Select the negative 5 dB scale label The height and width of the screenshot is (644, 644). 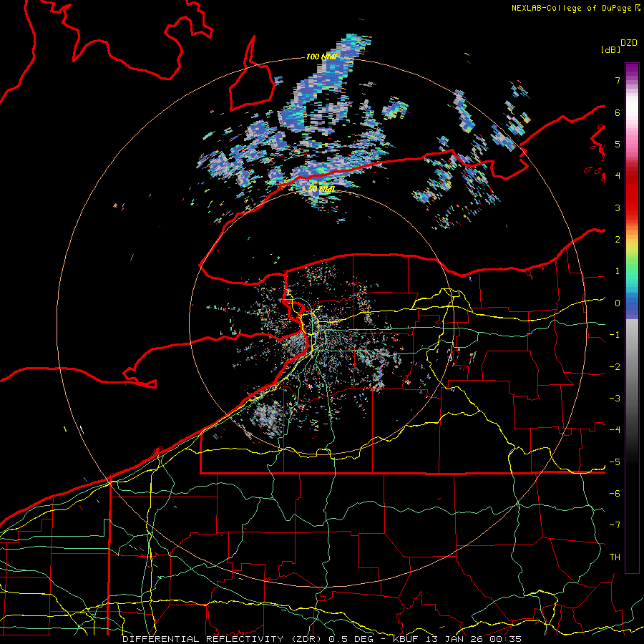(x=615, y=462)
